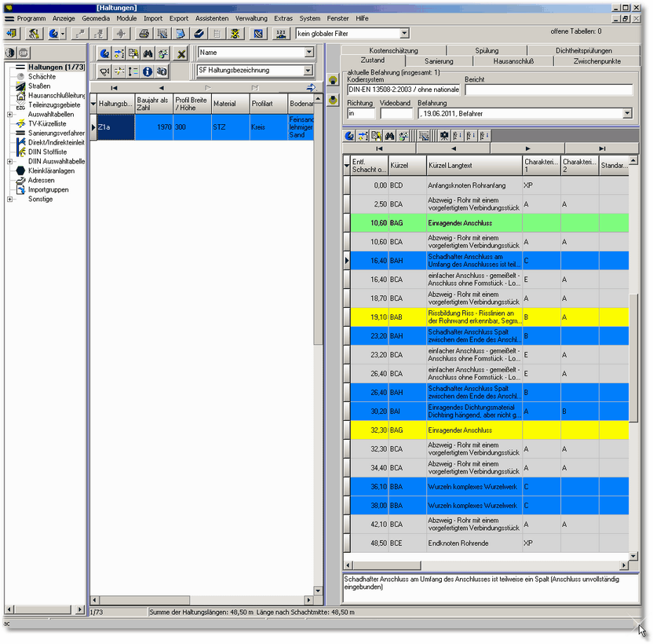This screenshot has height=644, width=653.
Task: Expand the Auswahltabellen tree node
Action: [x=9, y=114]
